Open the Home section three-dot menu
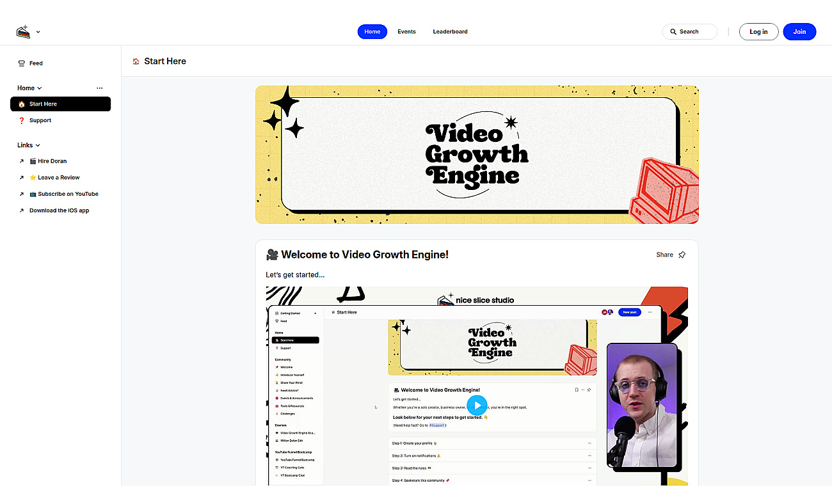 coord(99,88)
